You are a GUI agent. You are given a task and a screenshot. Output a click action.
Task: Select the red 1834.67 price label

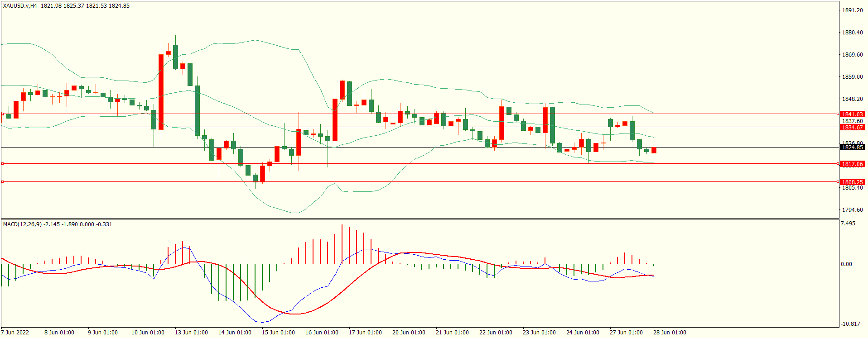(852, 128)
